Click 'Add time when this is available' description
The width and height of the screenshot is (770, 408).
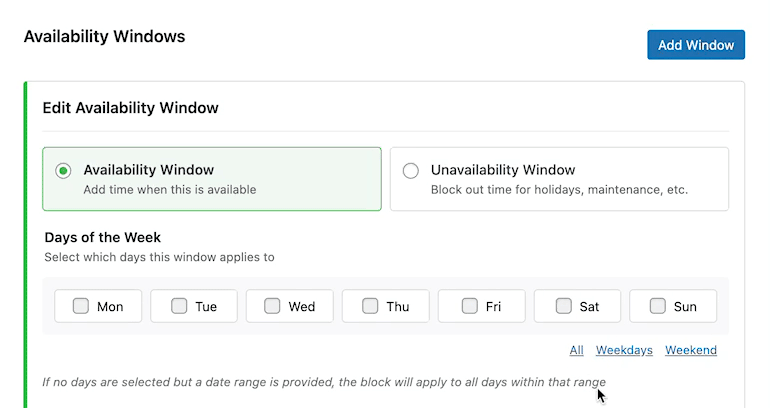pos(170,189)
